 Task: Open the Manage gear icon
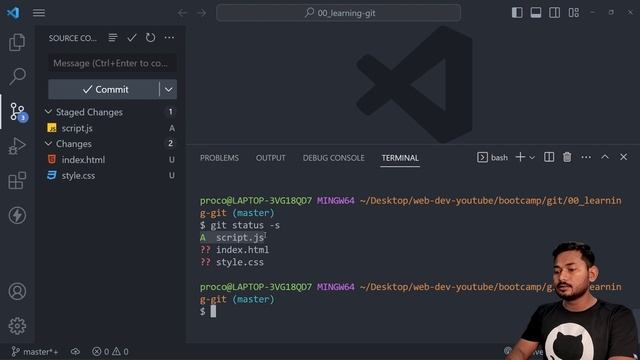coord(17,326)
